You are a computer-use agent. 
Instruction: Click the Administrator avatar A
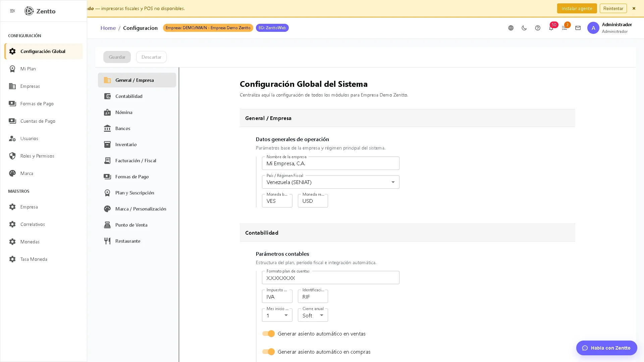tap(593, 28)
